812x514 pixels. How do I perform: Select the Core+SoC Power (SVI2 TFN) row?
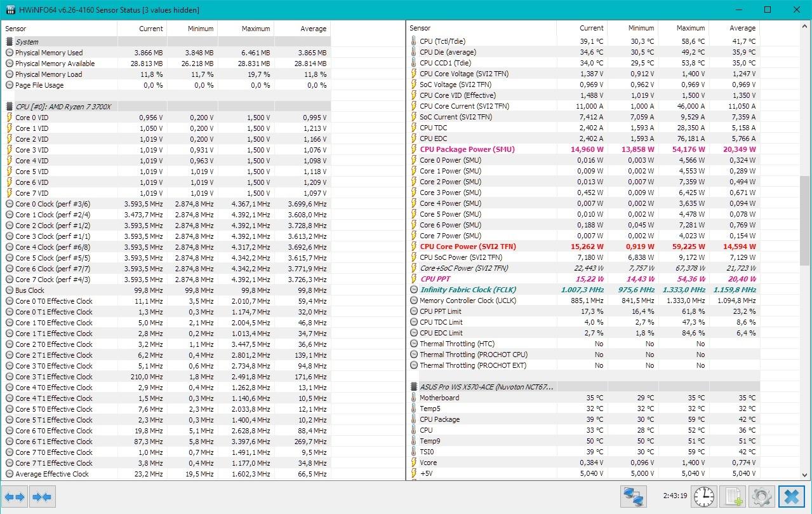[x=583, y=268]
